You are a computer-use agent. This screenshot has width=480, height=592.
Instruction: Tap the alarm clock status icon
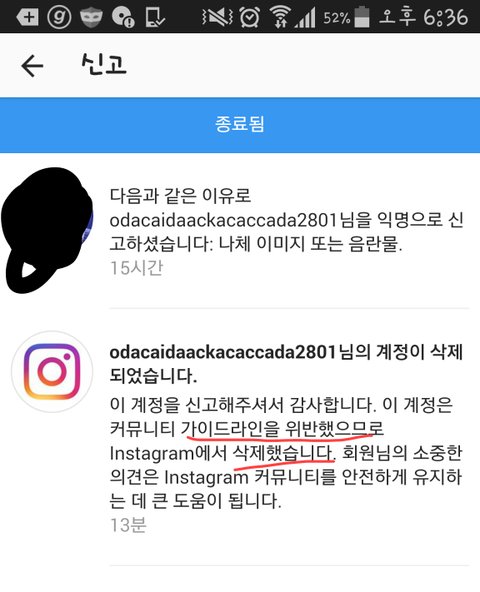point(250,17)
